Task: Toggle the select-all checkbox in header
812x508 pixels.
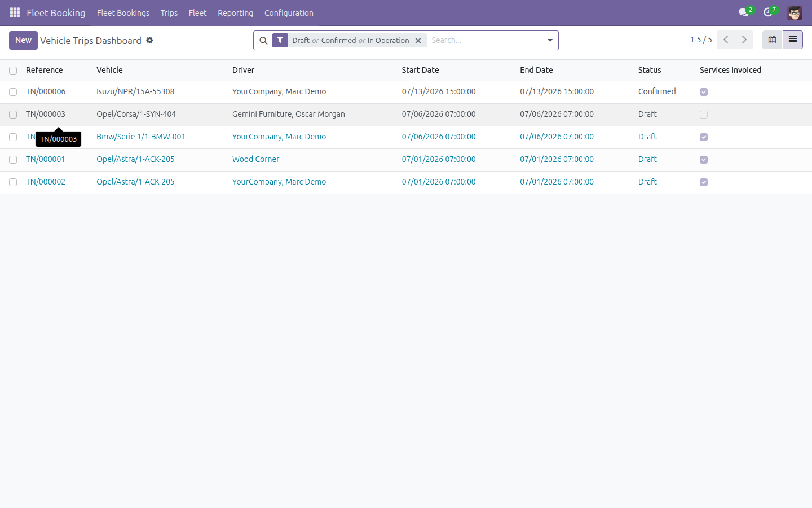Action: click(13, 71)
